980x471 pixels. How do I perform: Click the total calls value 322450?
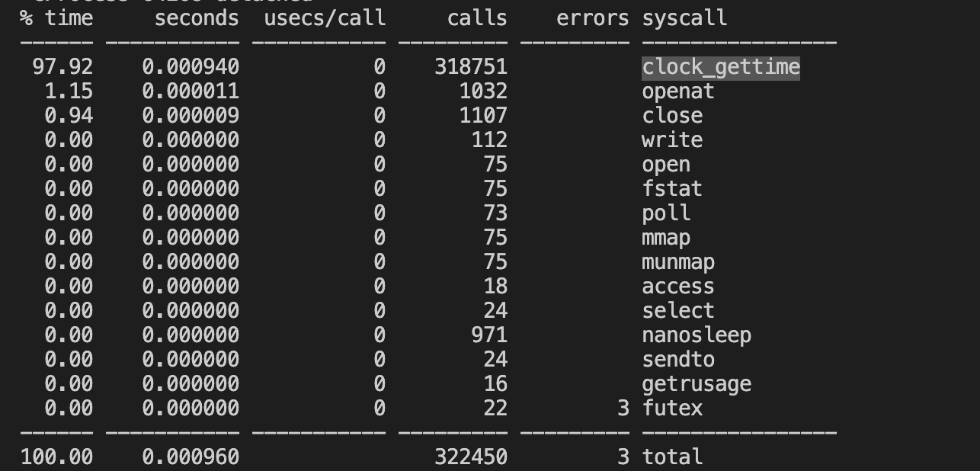point(471,457)
